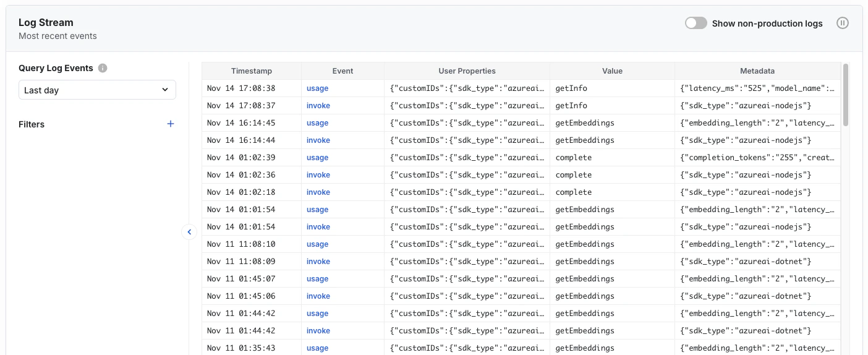The height and width of the screenshot is (355, 868).
Task: Open invoke event at Nov 14 01:02:18
Action: 318,192
